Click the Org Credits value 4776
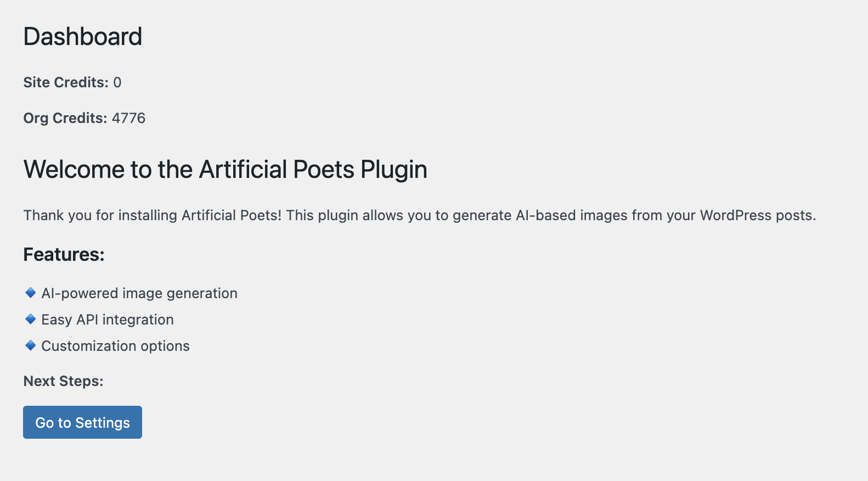The height and width of the screenshot is (481, 868). (129, 118)
